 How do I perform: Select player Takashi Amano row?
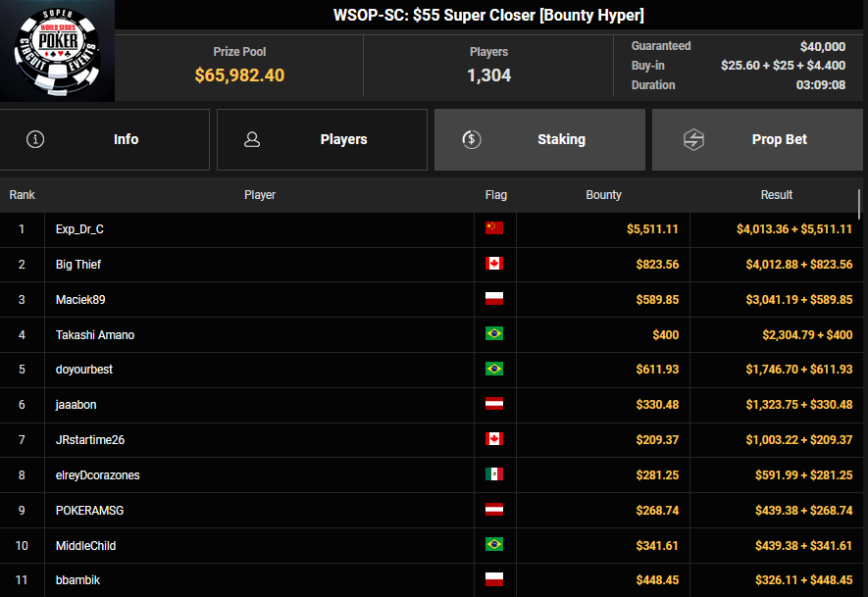tap(95, 335)
